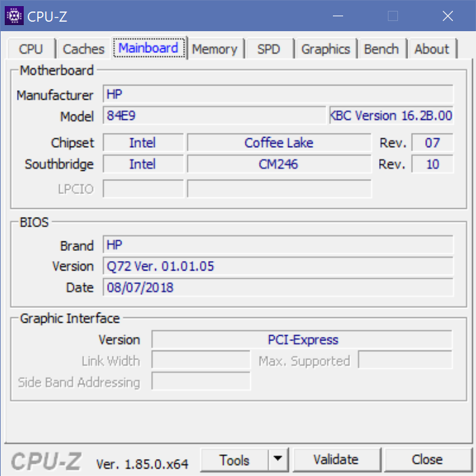This screenshot has height=476, width=476.
Task: Click the BIOS version Q72 Ver. 01.01.05
Action: (x=278, y=266)
